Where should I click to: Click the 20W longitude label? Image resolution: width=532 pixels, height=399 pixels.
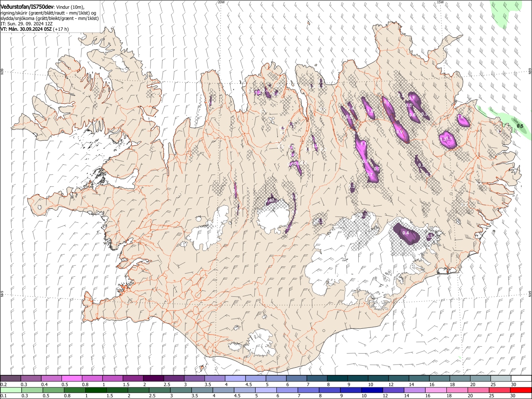click(221, 2)
